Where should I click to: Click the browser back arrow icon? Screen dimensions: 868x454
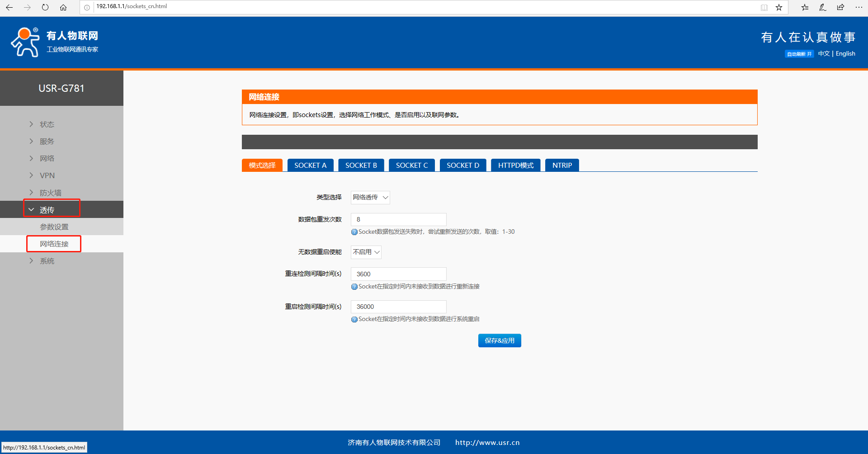(9, 7)
